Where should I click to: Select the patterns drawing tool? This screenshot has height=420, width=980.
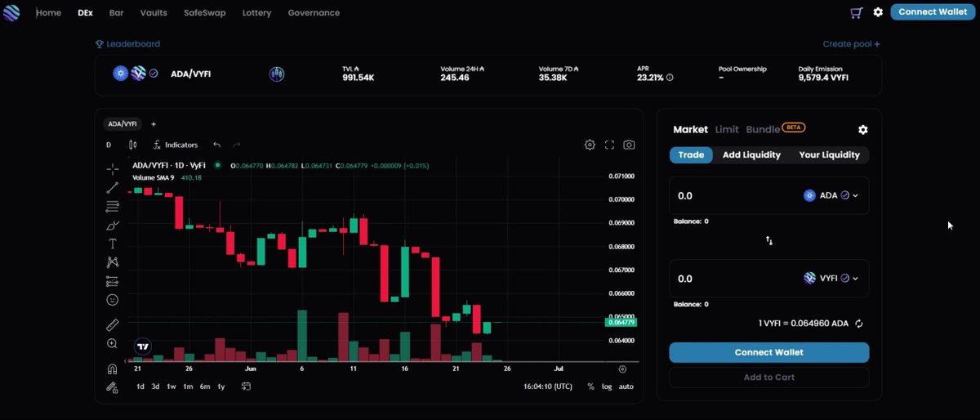click(x=113, y=262)
